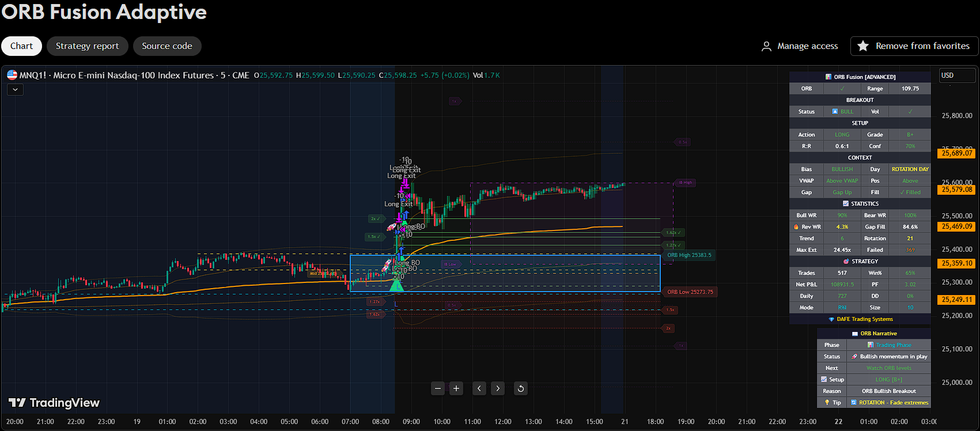Click the 25,469.09 price label
This screenshot has height=431, width=980.
tap(957, 226)
